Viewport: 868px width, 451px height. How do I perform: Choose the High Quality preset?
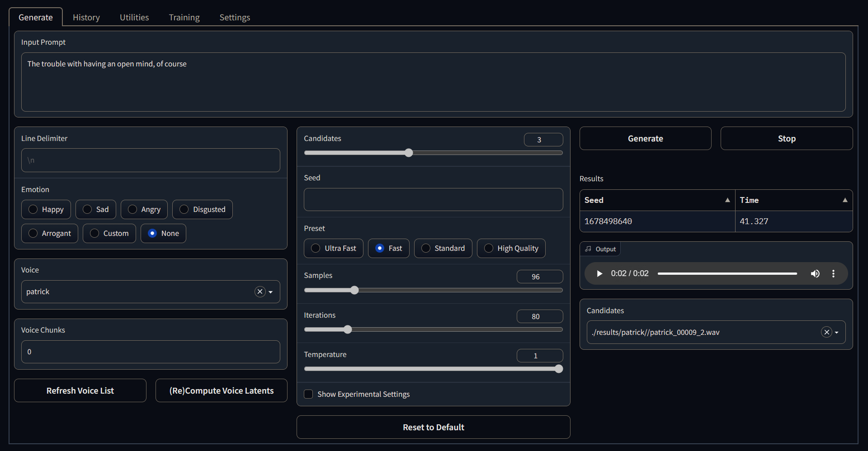click(511, 248)
